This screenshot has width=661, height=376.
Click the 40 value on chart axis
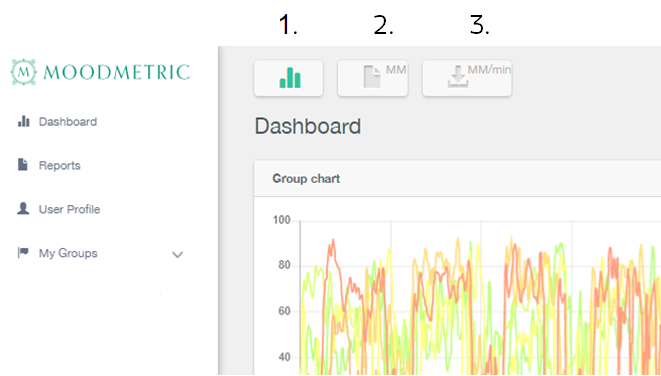tap(285, 357)
